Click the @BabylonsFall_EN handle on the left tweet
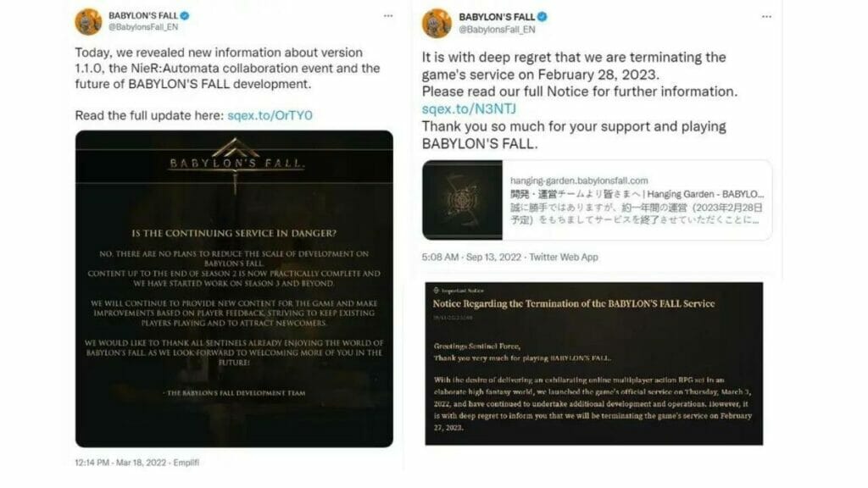The height and width of the screenshot is (488, 868). pos(143,27)
